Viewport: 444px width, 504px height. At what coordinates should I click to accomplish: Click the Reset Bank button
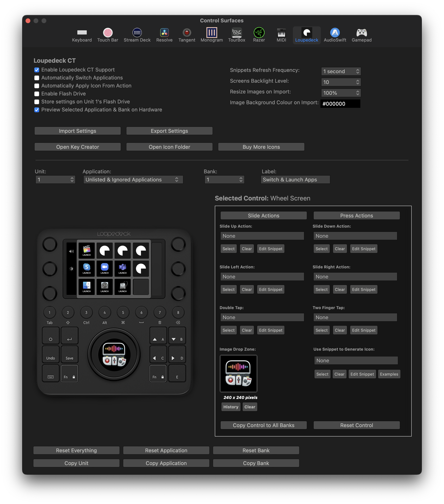pos(256,450)
